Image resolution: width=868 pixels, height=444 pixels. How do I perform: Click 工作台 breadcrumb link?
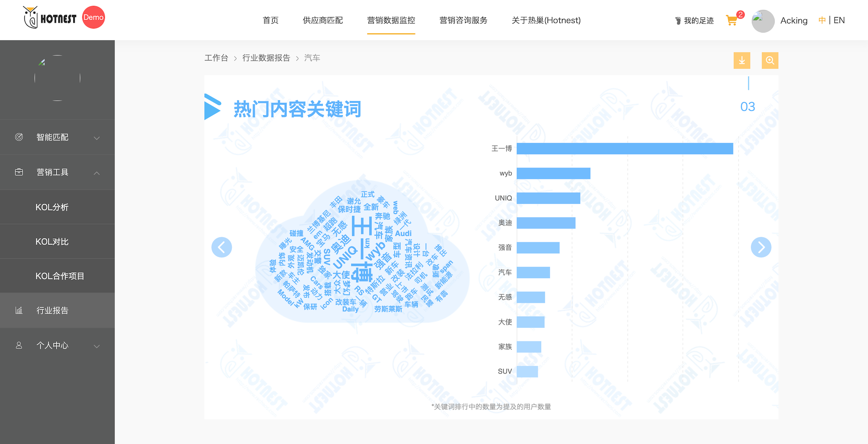(x=216, y=58)
